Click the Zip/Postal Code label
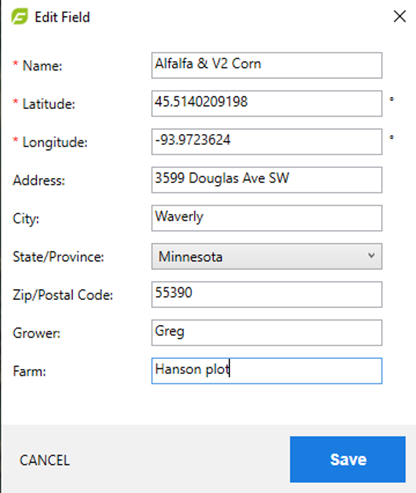The image size is (416, 493). click(63, 295)
